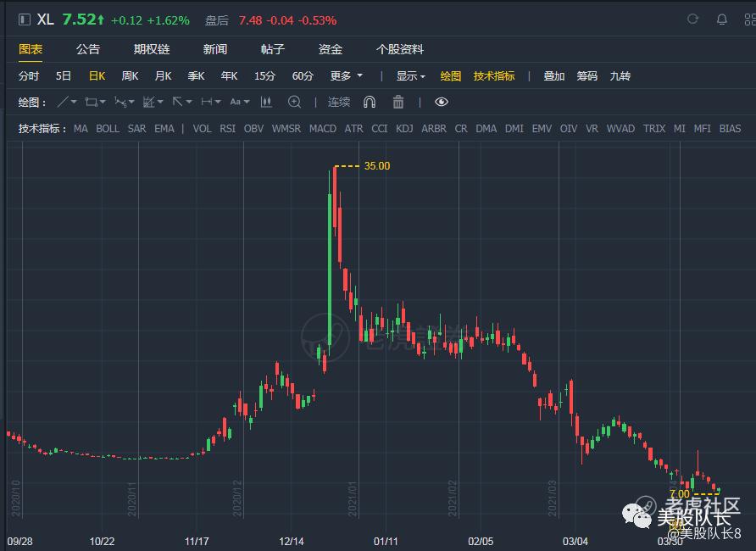The width and height of the screenshot is (756, 551).
Task: Toggle the magnet snap tool
Action: [x=370, y=103]
